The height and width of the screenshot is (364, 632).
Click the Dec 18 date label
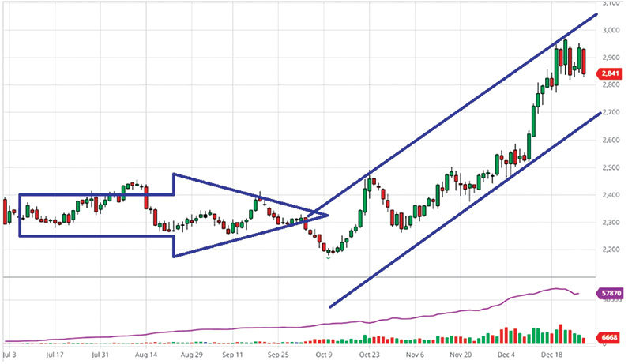pos(551,355)
